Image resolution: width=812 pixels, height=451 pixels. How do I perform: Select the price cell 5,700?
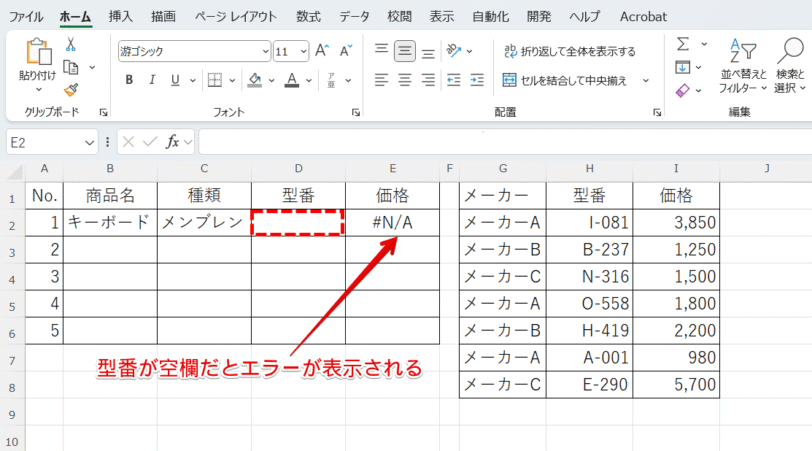[x=676, y=385]
